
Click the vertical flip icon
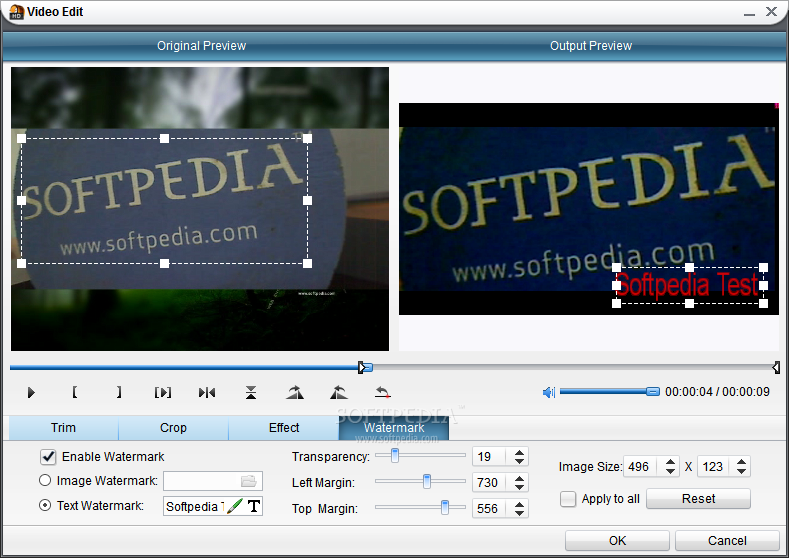pos(251,392)
